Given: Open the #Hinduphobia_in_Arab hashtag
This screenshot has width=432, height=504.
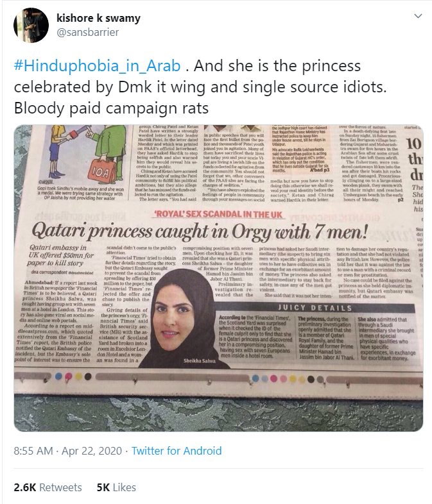Looking at the screenshot, I should tap(97, 66).
